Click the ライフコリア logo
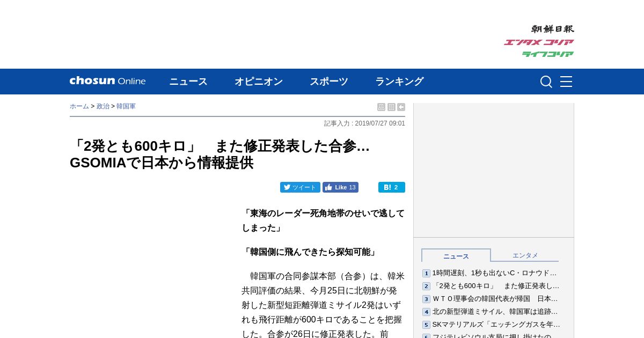 pyautogui.click(x=547, y=54)
